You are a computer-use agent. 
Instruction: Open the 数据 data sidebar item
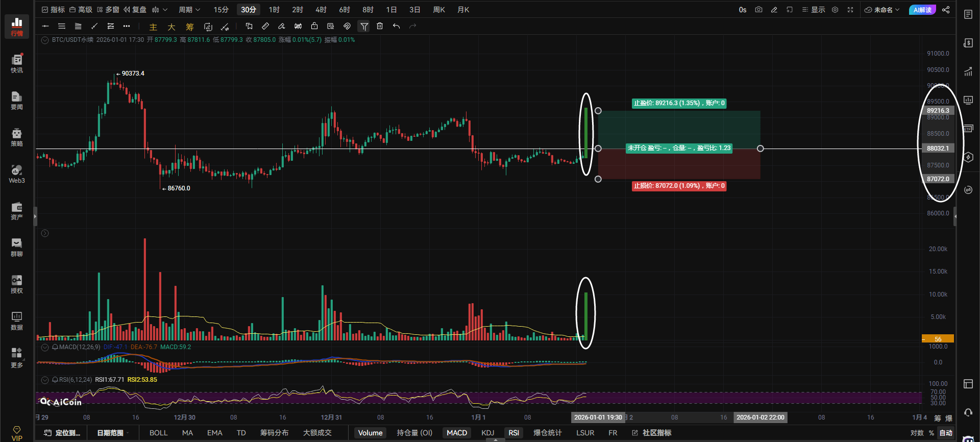click(17, 321)
